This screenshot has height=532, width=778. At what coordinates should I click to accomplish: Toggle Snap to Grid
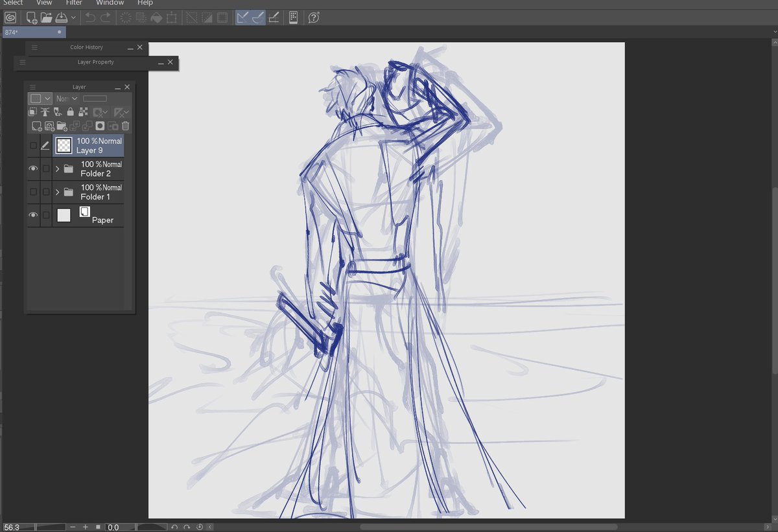pyautogui.click(x=274, y=17)
